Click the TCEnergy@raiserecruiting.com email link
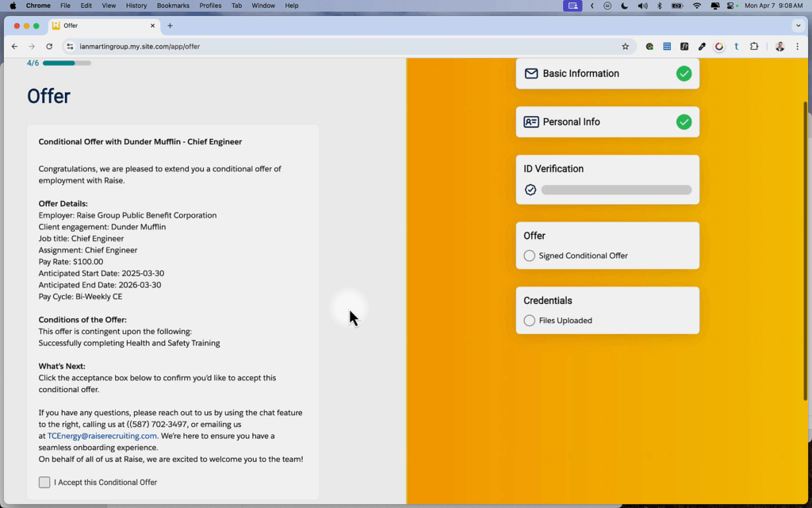 point(102,436)
